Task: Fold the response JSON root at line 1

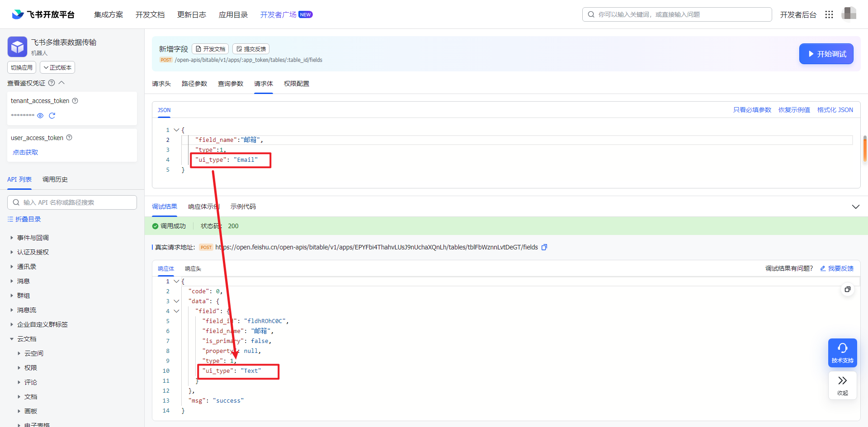Action: pyautogui.click(x=176, y=281)
